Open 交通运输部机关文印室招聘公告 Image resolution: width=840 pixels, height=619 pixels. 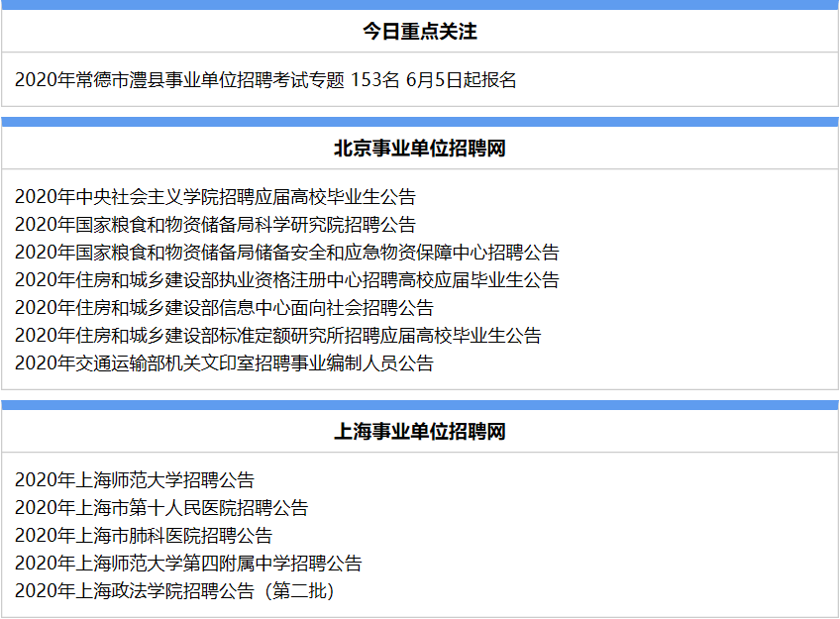(224, 363)
